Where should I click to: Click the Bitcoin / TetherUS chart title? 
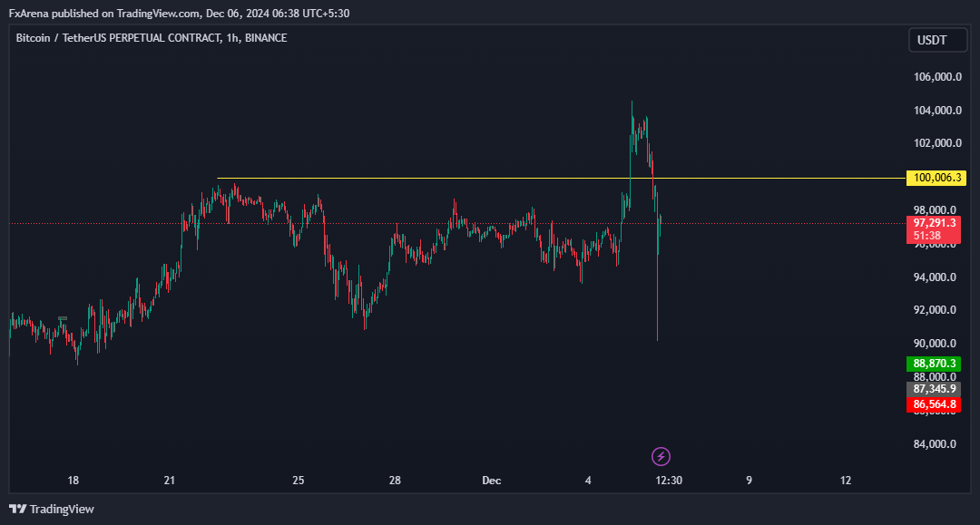click(x=152, y=38)
